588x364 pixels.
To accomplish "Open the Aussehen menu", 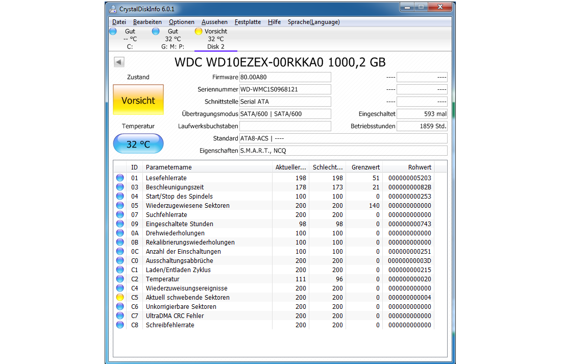I will pos(214,22).
